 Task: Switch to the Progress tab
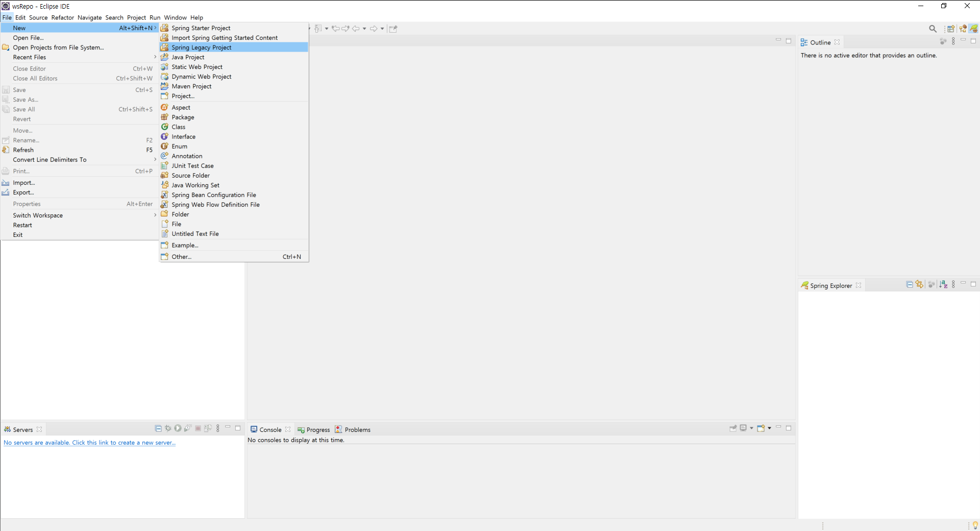click(314, 430)
